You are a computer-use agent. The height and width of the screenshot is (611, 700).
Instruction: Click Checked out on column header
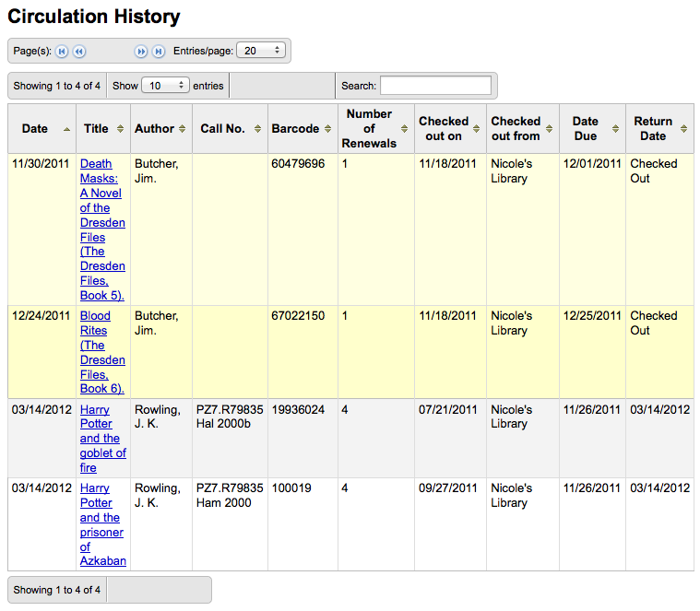click(450, 129)
